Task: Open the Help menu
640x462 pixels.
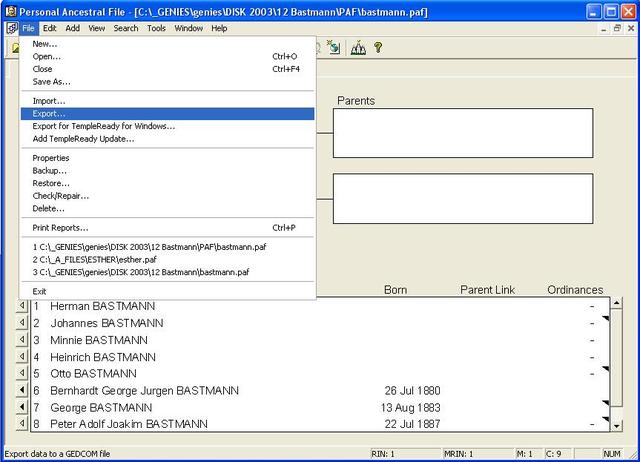Action: [x=219, y=28]
